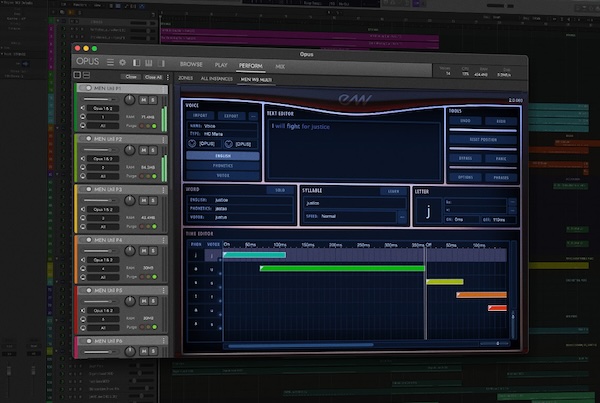
Task: Open the All Instances sub-tab
Action: click(x=217, y=78)
